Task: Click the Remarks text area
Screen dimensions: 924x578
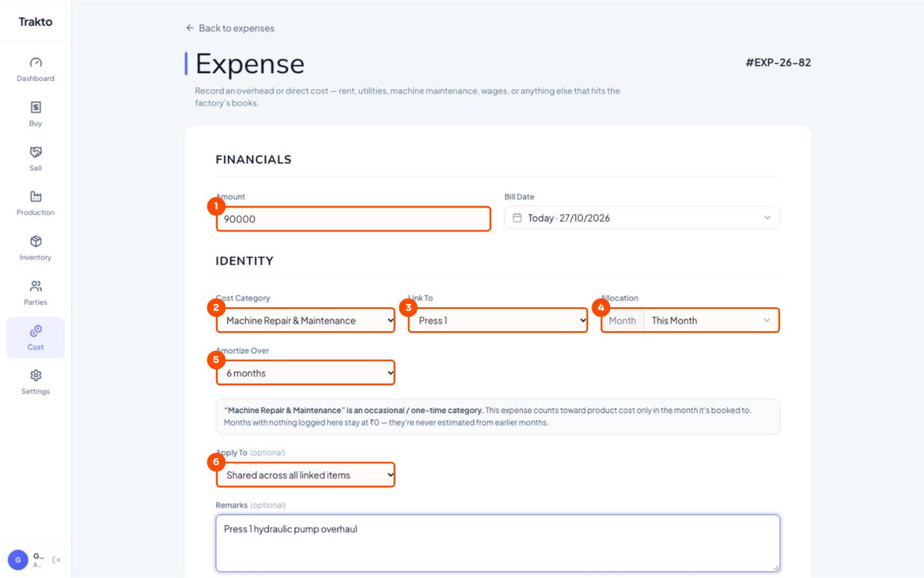Action: click(498, 543)
